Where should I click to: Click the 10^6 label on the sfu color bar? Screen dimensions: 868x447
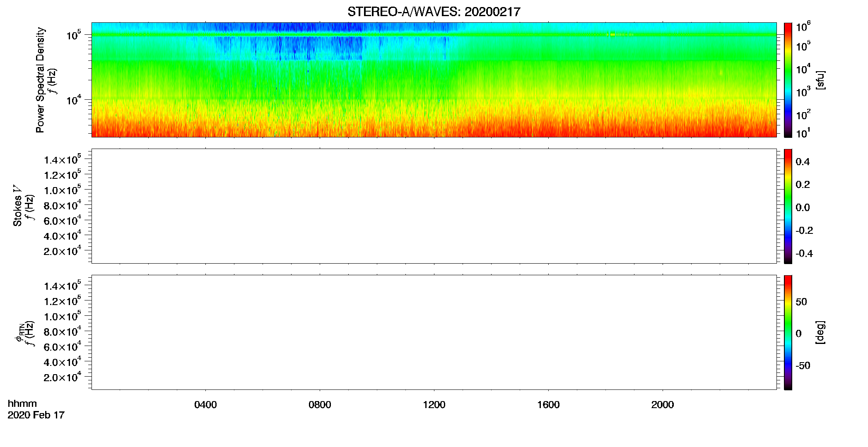(803, 26)
